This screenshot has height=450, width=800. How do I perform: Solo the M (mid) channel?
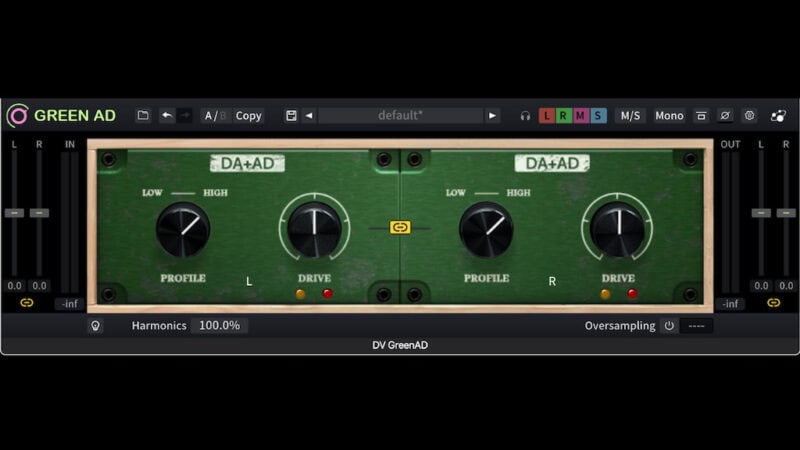pyautogui.click(x=580, y=116)
